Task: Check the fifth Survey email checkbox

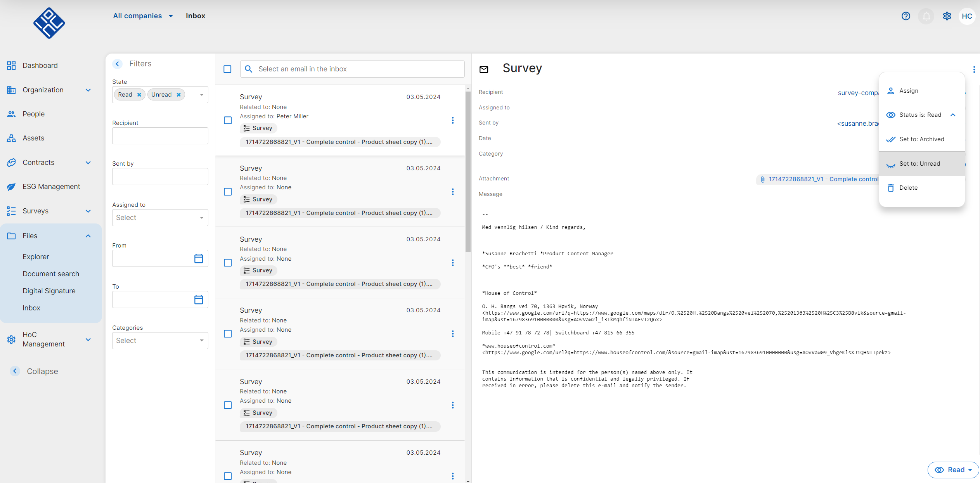Action: (228, 405)
